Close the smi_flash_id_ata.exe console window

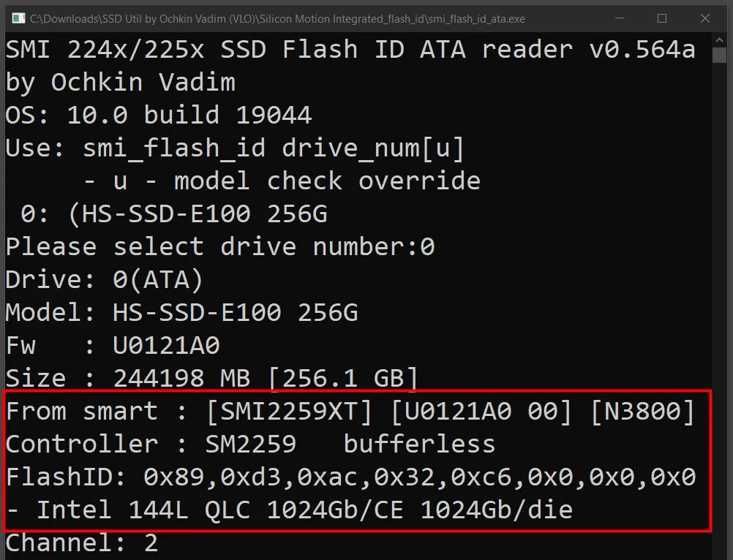point(704,18)
